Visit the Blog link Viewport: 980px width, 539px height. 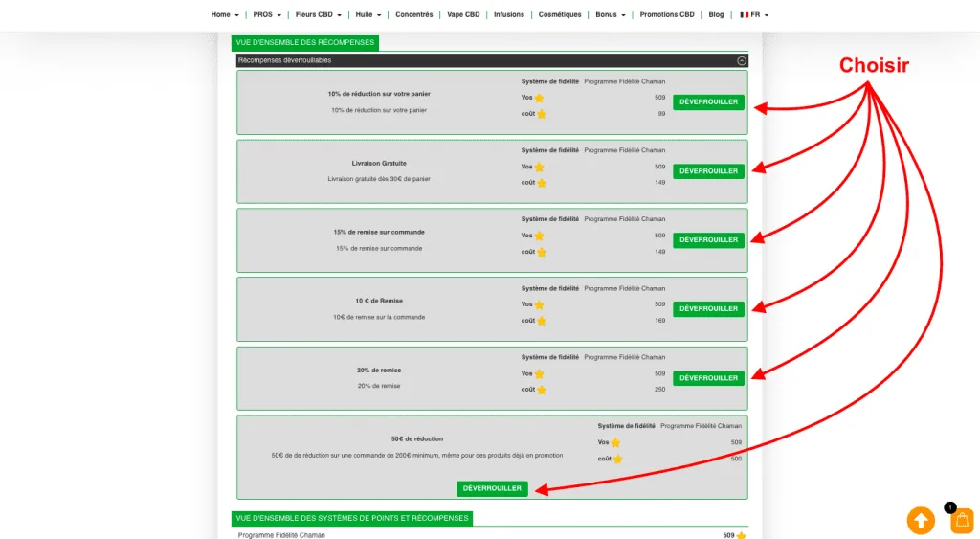716,15
